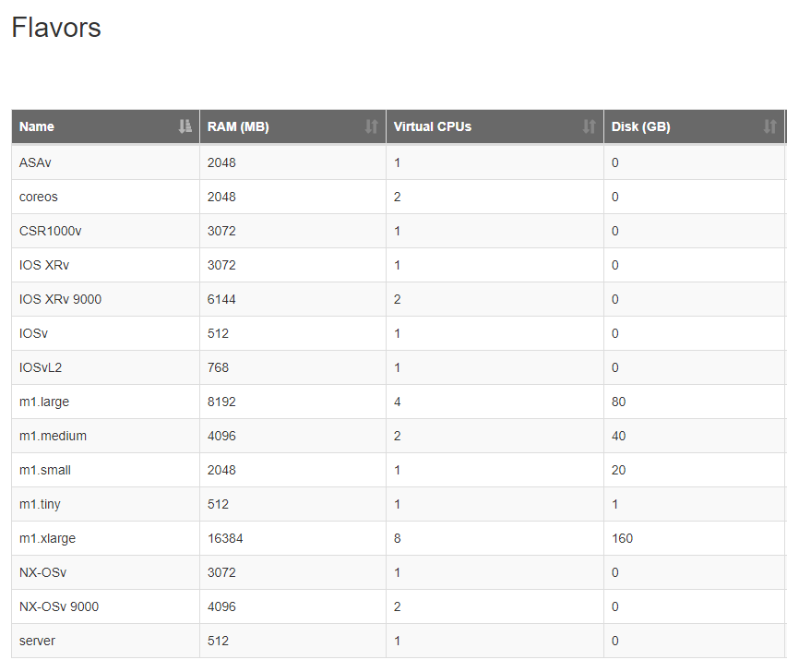Click the Name column sort icon
This screenshot has width=787, height=672.
click(x=185, y=126)
